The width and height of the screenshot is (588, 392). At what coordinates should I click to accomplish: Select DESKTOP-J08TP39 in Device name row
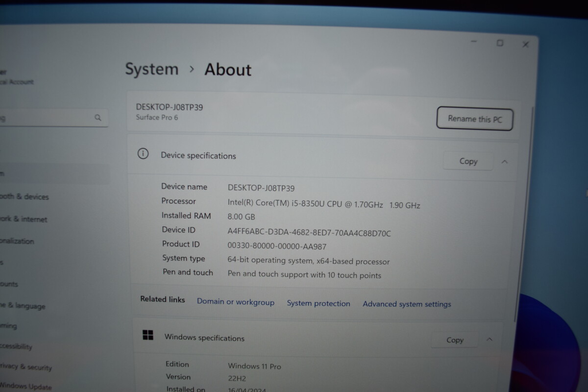[261, 188]
